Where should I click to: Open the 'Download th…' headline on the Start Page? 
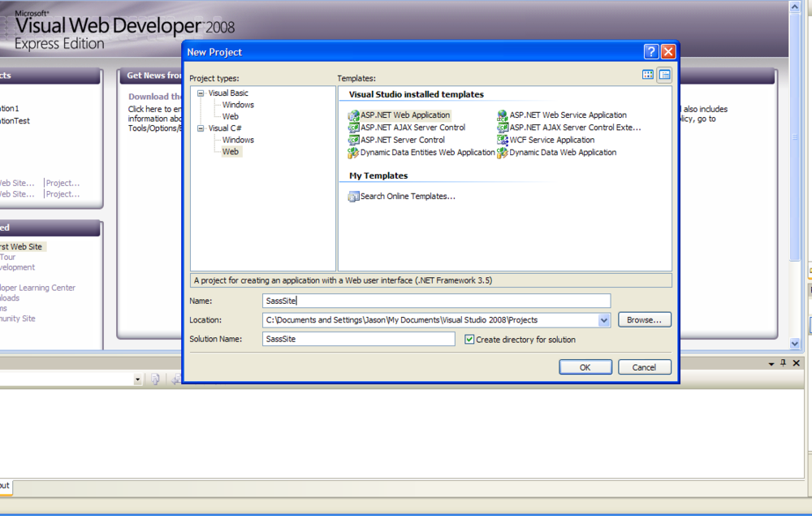tap(155, 97)
